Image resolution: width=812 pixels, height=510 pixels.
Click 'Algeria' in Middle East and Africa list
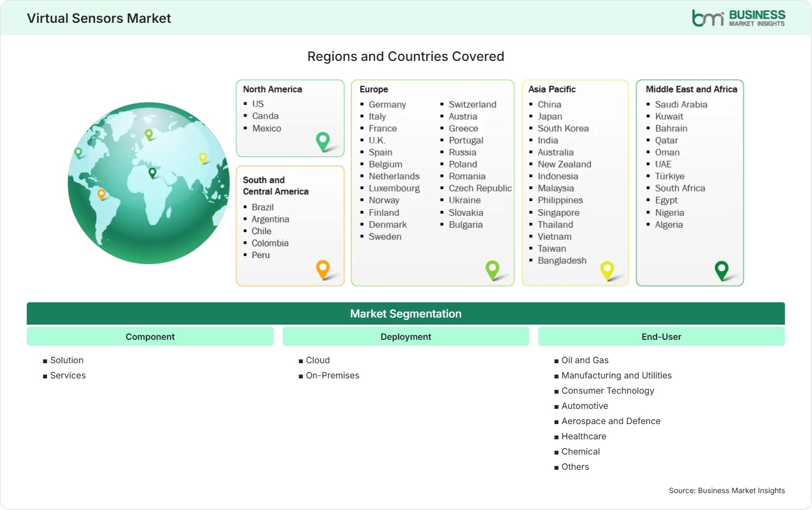669,225
